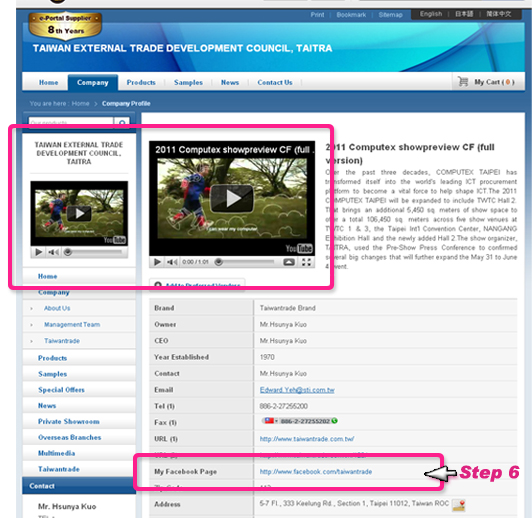This screenshot has width=532, height=518.
Task: Open Overseas Branches in sidebar
Action: pyautogui.click(x=70, y=438)
